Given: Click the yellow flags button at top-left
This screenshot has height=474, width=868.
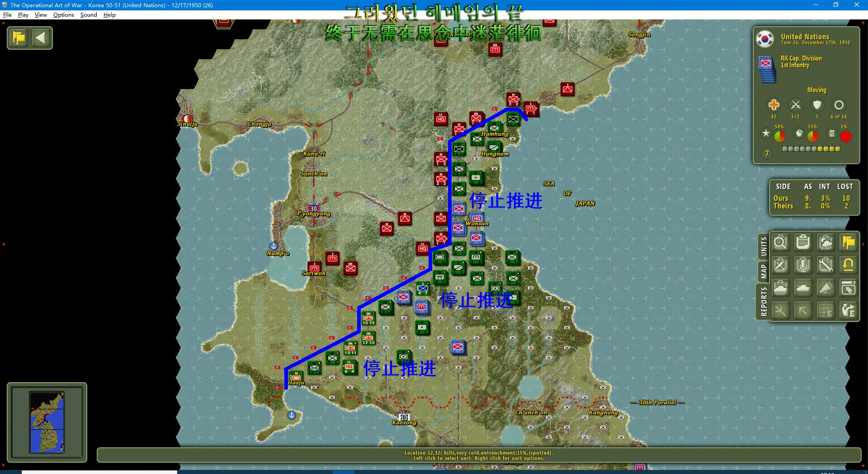Looking at the screenshot, I should click(19, 38).
